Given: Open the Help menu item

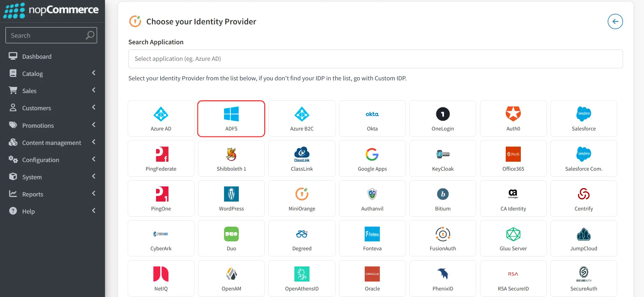Looking at the screenshot, I should tap(29, 211).
